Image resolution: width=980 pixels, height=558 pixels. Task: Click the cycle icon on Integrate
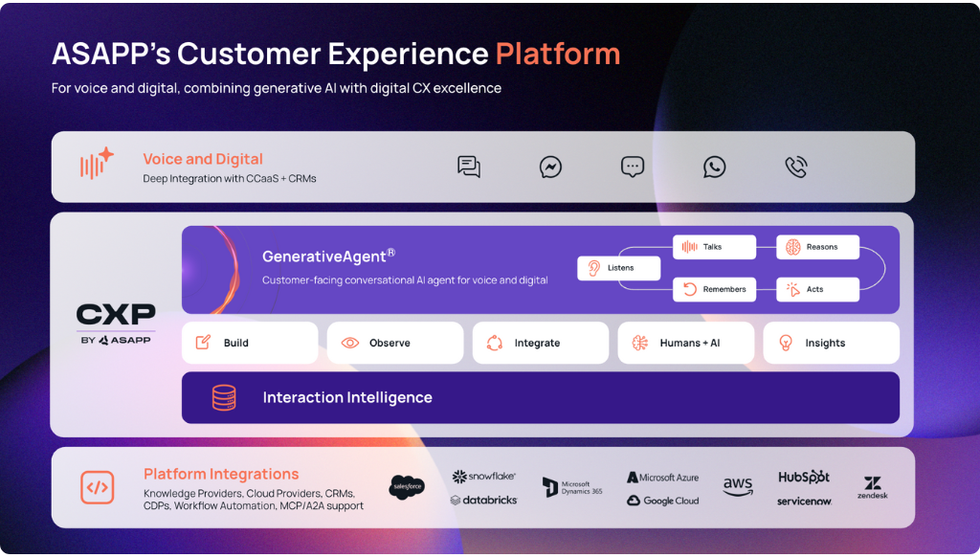[495, 343]
